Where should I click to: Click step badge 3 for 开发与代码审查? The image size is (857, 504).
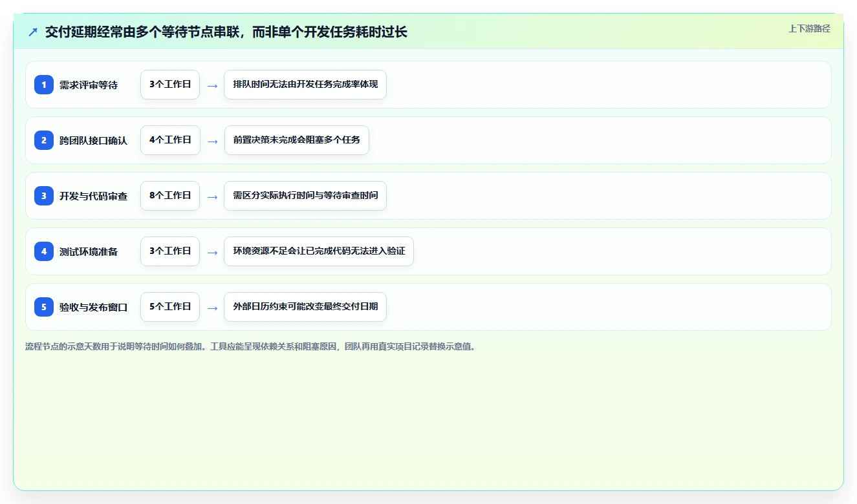pos(44,196)
